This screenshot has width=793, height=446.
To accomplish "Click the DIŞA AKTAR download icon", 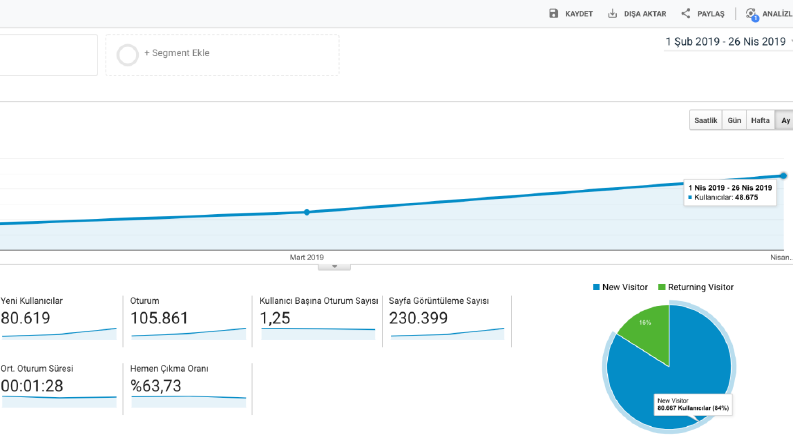I will pos(612,14).
